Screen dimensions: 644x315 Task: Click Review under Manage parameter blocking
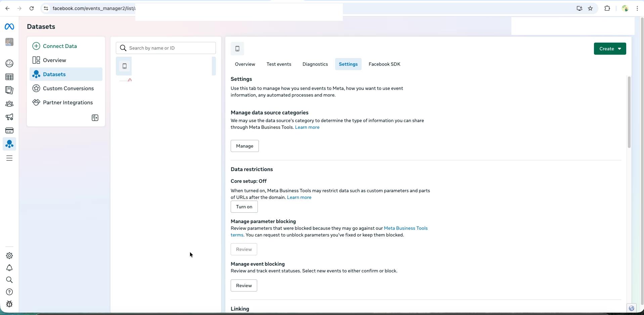244,249
